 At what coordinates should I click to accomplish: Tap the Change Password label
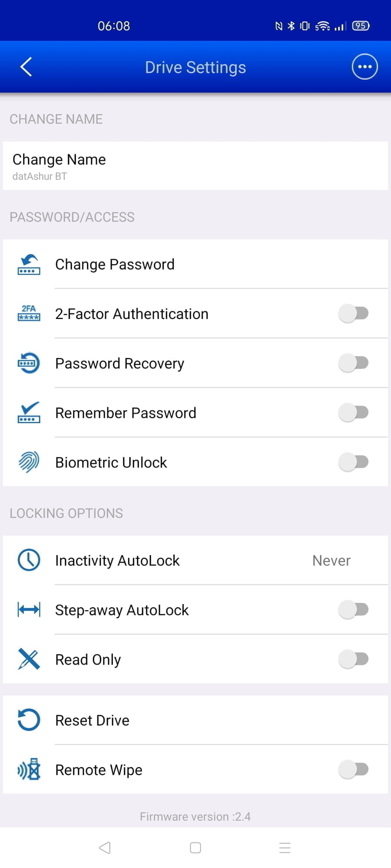point(115,264)
